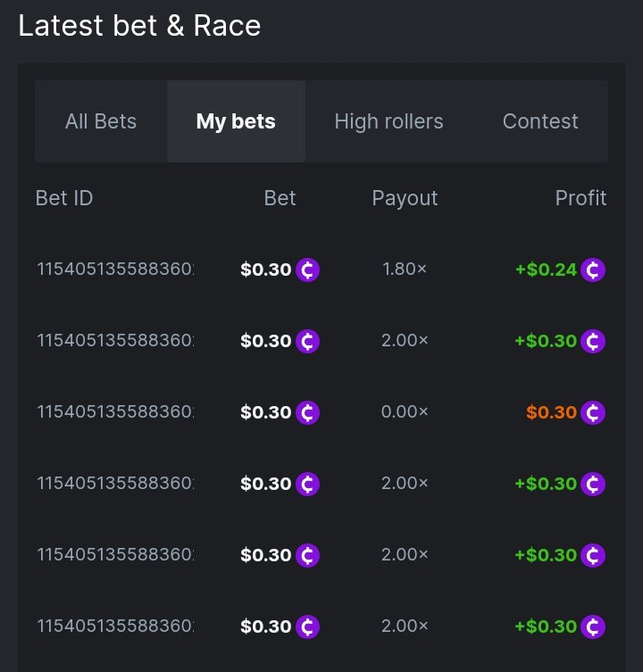643x672 pixels.
Task: Click the Bet ID column header
Action: 64,198
